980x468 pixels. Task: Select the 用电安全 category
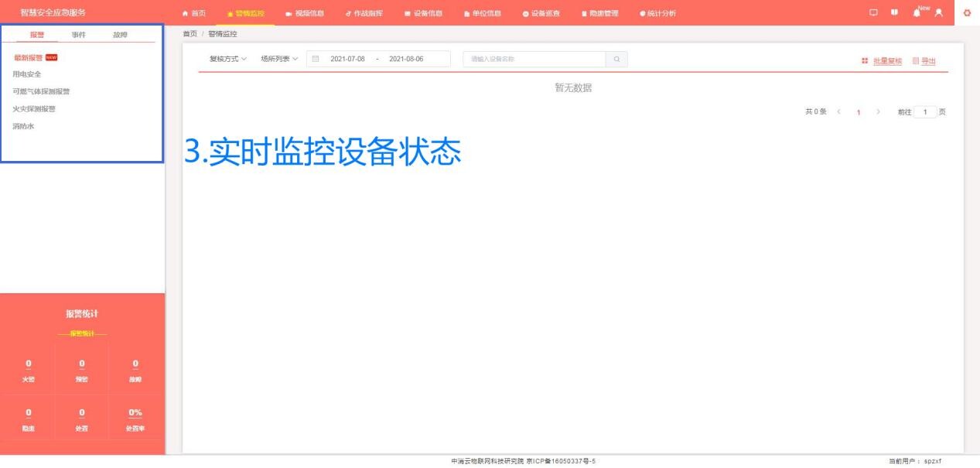[x=27, y=74]
